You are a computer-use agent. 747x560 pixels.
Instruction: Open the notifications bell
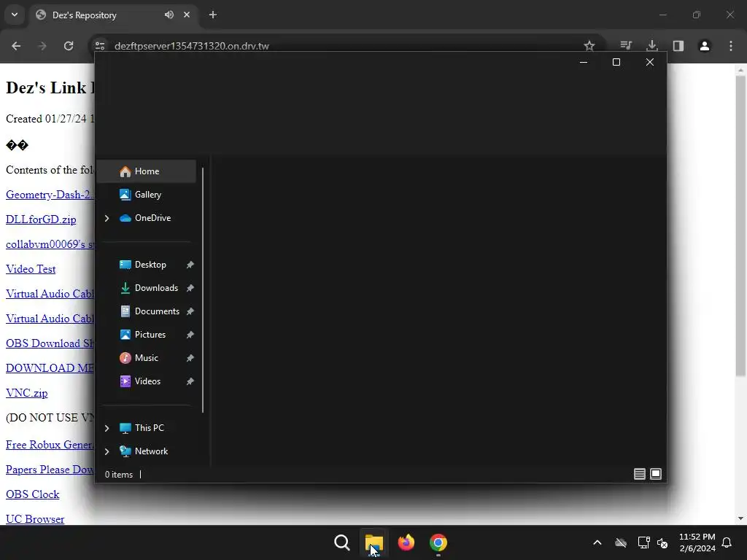pos(727,542)
